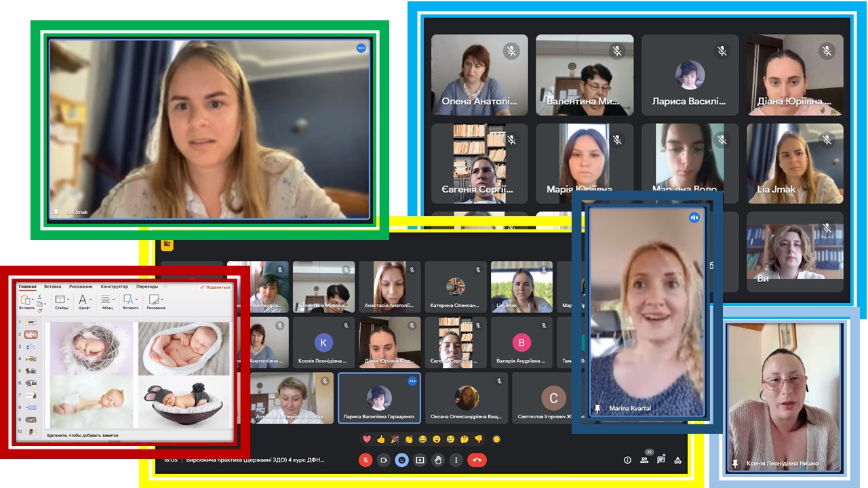This screenshot has height=488, width=868.
Task: Raise hand using the hand icon
Action: point(439,460)
